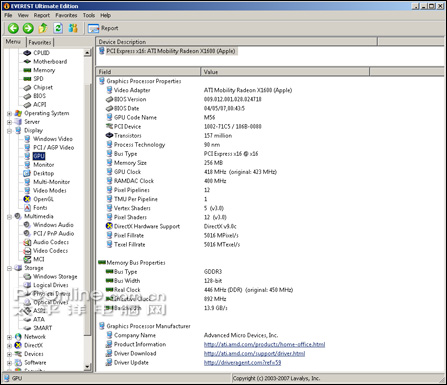
Task: Click the Desktop tree item icon
Action: click(27, 173)
